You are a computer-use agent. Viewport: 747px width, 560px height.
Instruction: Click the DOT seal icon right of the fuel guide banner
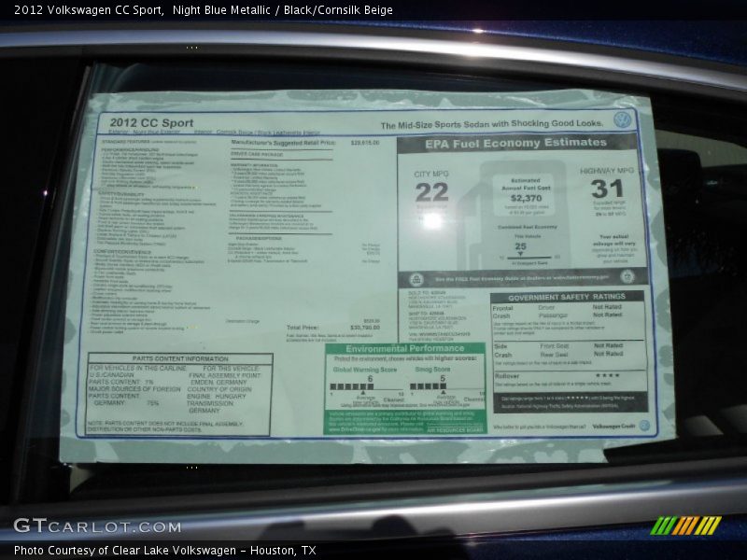[x=627, y=276]
